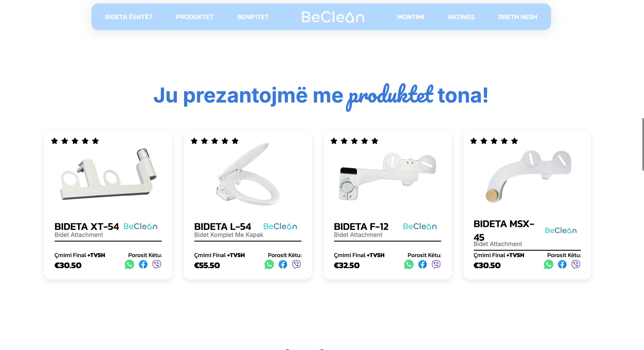Click Viber icon on BIDETA L-54 card

click(x=296, y=264)
